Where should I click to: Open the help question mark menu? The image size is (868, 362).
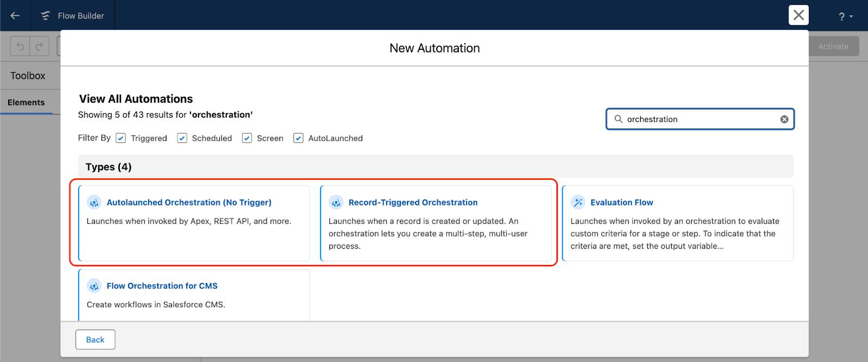(845, 17)
